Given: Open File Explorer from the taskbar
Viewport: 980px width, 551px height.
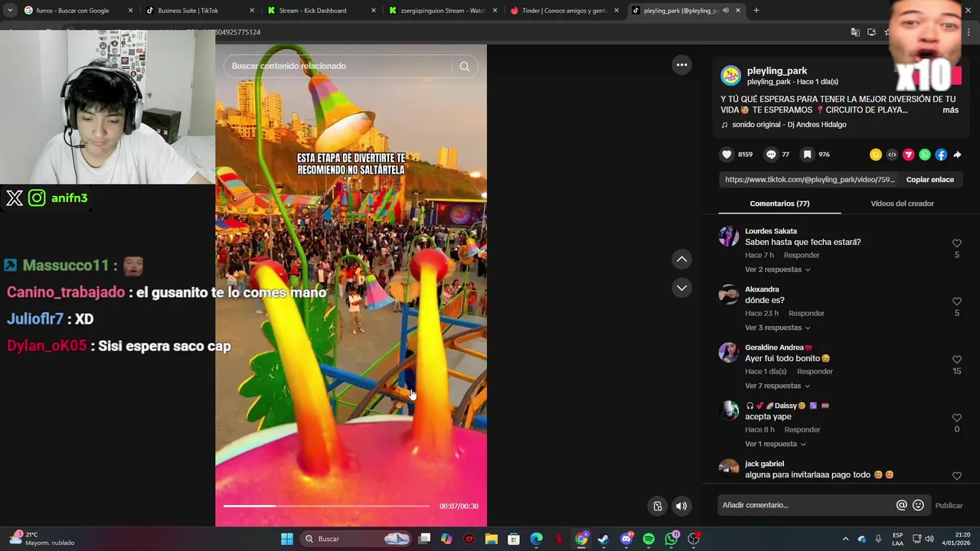Looking at the screenshot, I should [492, 539].
